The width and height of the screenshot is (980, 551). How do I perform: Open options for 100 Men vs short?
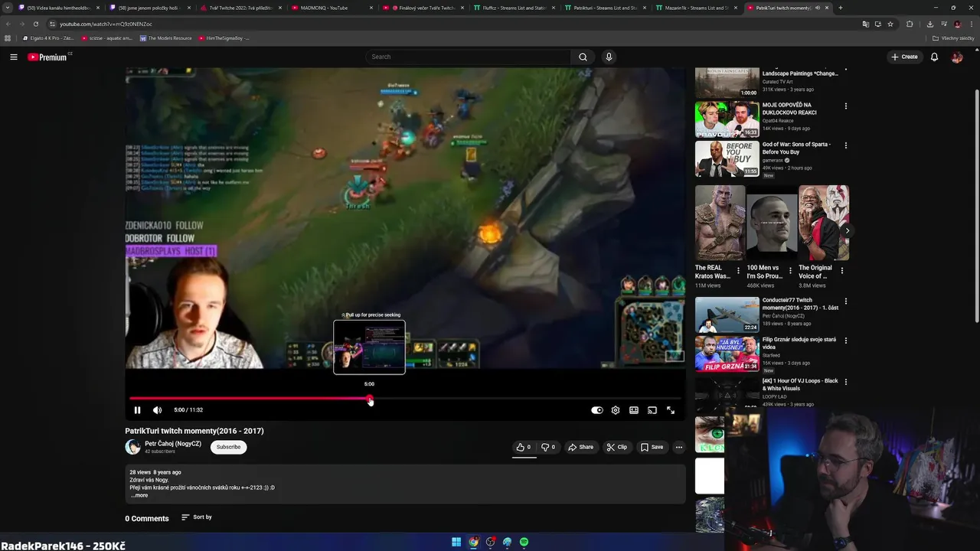tap(790, 270)
